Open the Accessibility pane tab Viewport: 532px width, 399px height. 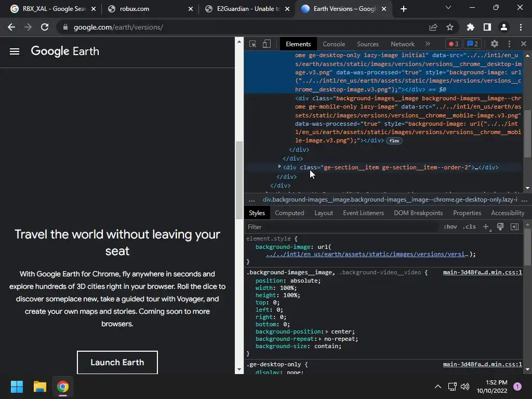click(x=508, y=213)
